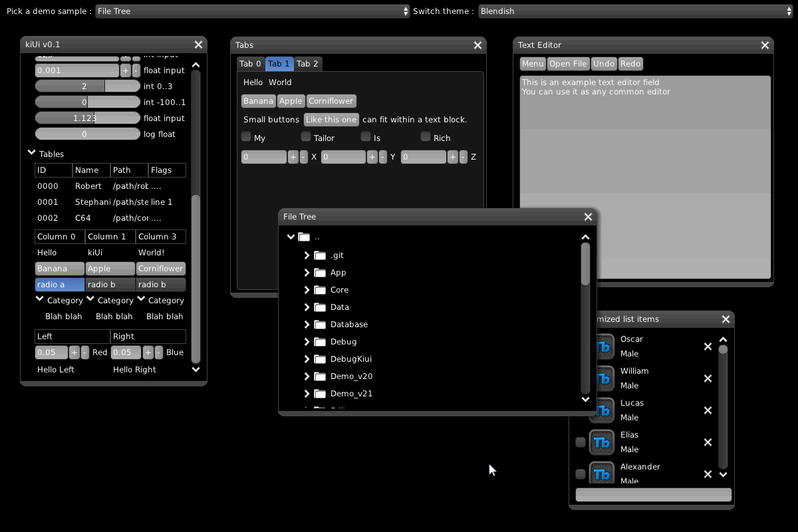Click the Core folder icon
The height and width of the screenshot is (532, 798).
[320, 290]
